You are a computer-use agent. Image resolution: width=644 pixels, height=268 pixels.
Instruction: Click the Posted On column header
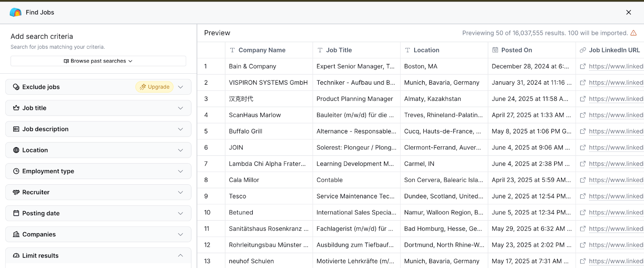click(532, 50)
